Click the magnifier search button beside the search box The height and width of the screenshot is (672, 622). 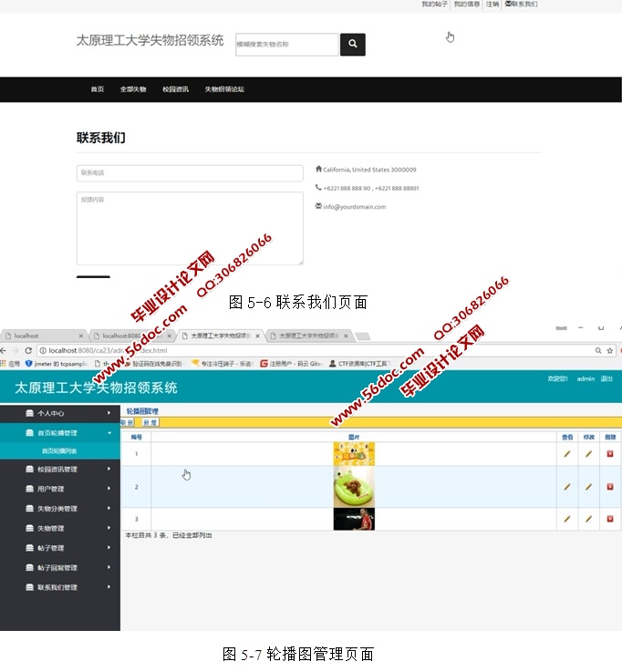tap(352, 44)
